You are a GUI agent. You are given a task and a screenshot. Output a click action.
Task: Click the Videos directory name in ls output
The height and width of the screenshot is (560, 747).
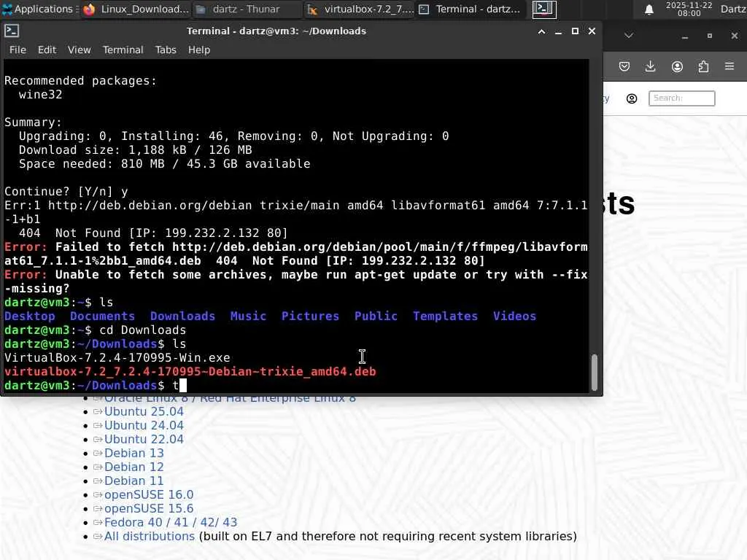pos(514,316)
